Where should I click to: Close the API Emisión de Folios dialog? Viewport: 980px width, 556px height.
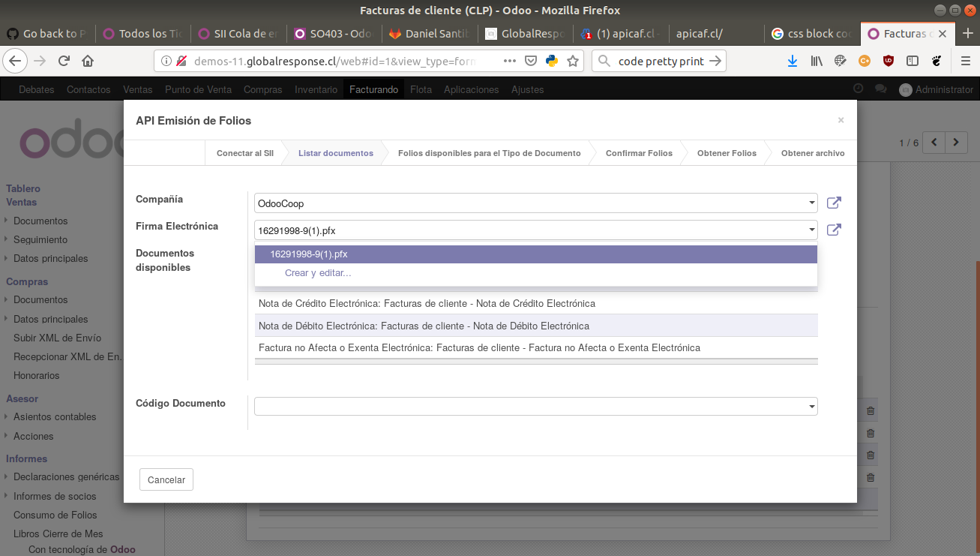click(x=841, y=120)
